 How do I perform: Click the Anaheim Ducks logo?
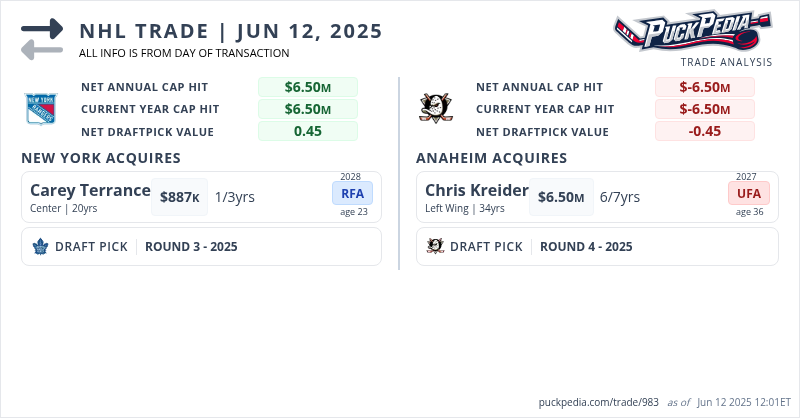click(x=435, y=108)
